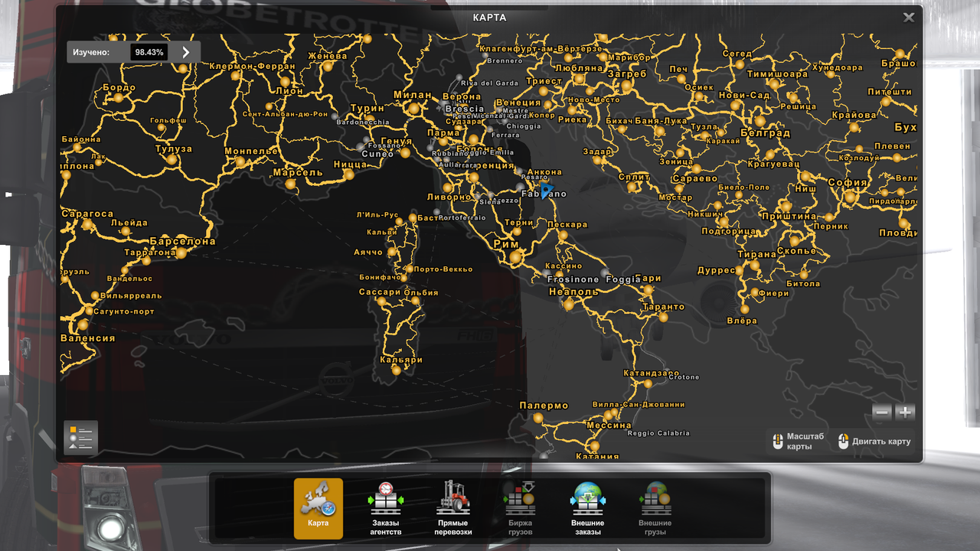Click the Кальяри city marker

tap(396, 370)
